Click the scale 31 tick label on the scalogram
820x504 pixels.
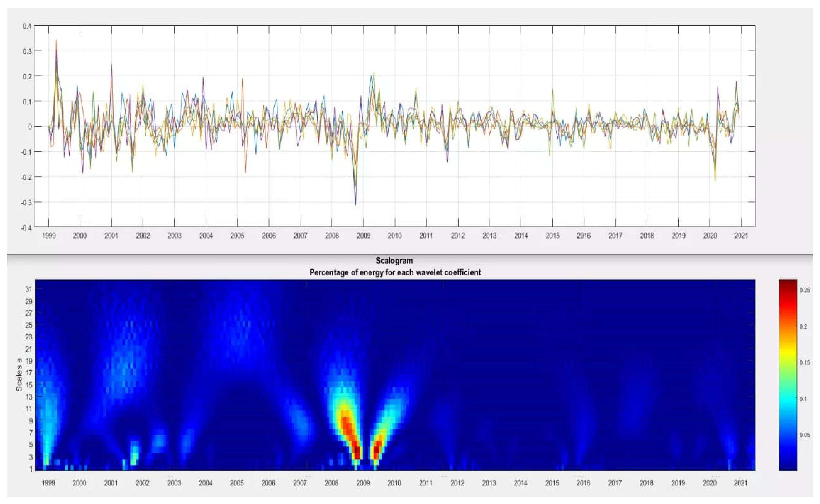(29, 289)
